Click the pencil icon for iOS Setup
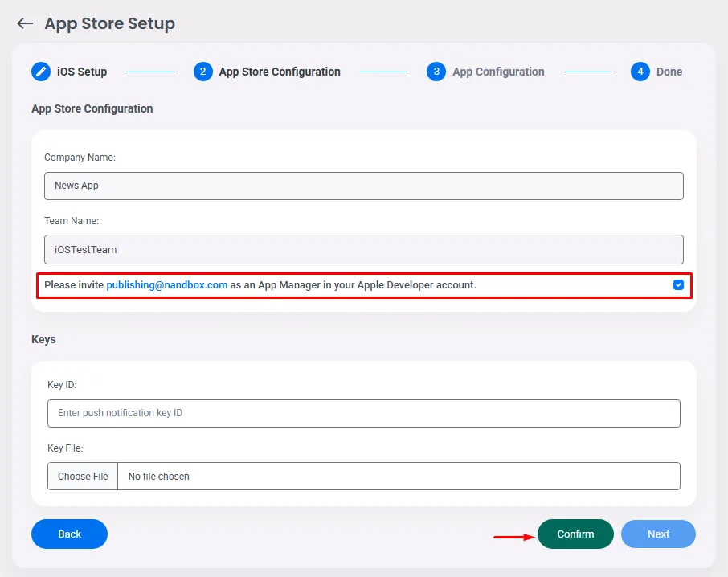The height and width of the screenshot is (577, 728). click(41, 72)
